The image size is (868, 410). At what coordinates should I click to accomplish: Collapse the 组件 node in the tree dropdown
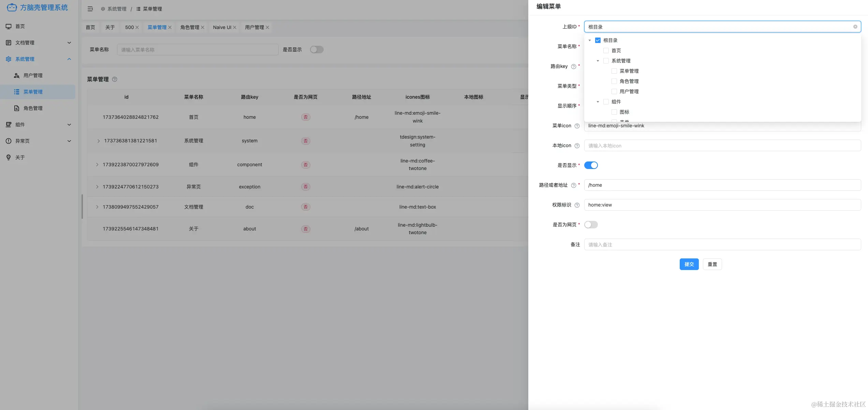(x=598, y=102)
